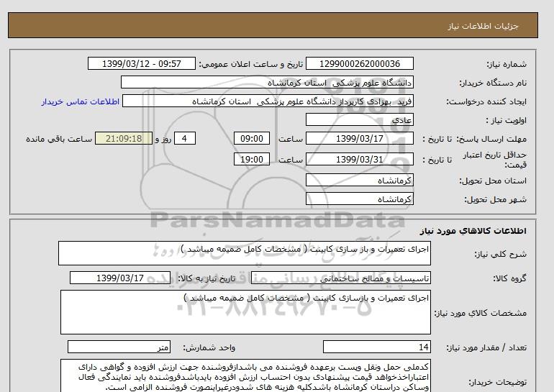Select the delivery city field کرمانشاه
Viewport: 554px width, 392px height.
[x=359, y=199]
